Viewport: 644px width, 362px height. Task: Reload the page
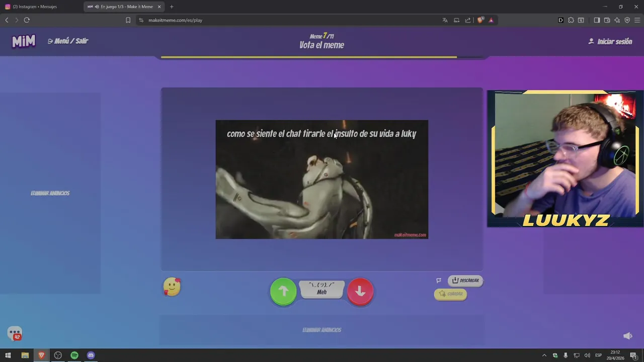tap(27, 20)
